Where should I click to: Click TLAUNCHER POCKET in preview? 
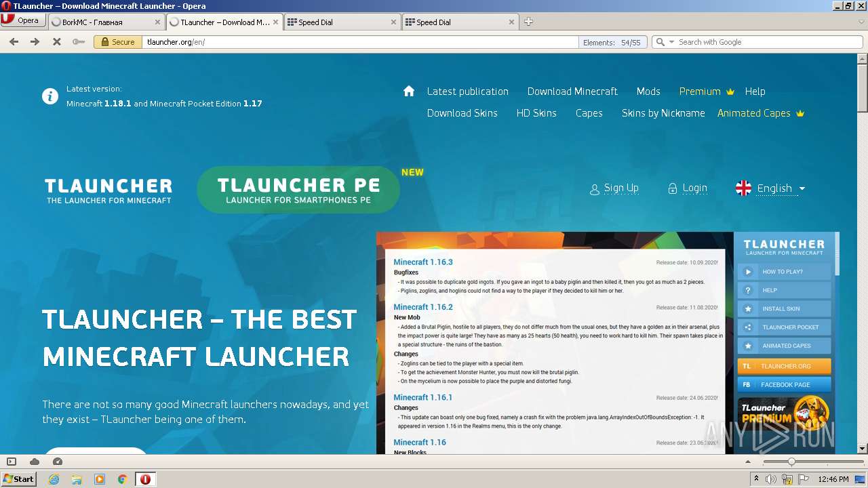click(x=784, y=327)
